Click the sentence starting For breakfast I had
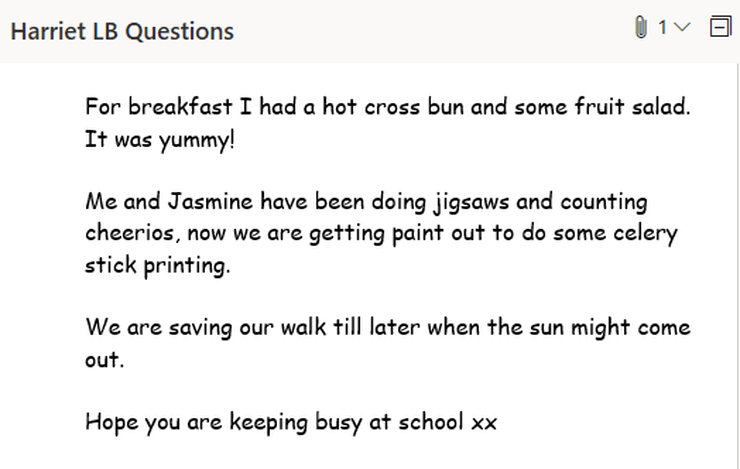The image size is (740, 469). click(387, 107)
